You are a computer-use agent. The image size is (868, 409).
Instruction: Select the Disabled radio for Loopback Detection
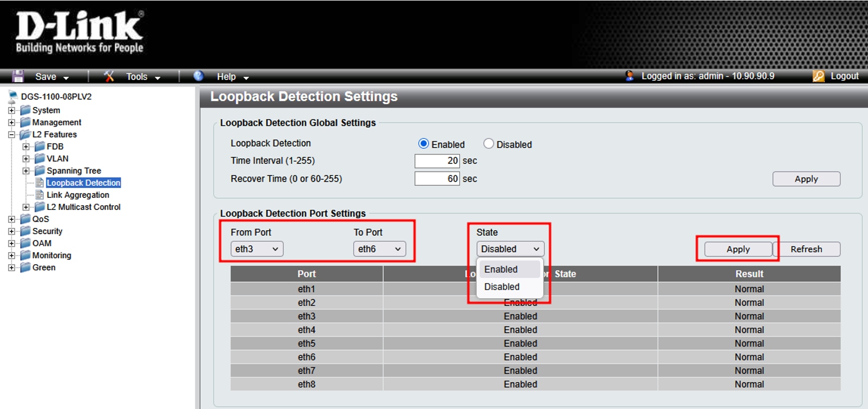click(x=488, y=144)
